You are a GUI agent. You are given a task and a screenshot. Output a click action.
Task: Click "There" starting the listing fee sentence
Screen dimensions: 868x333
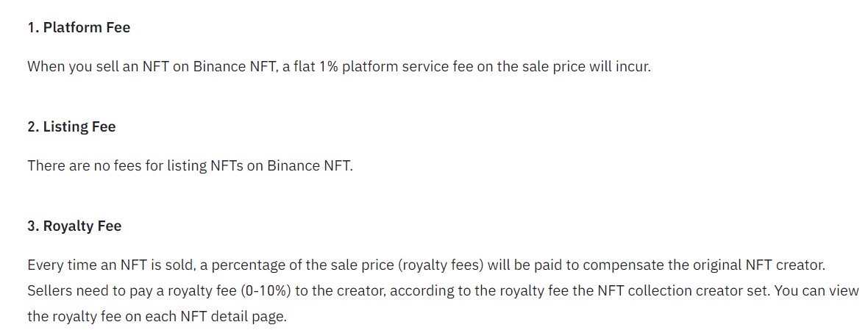tap(46, 166)
